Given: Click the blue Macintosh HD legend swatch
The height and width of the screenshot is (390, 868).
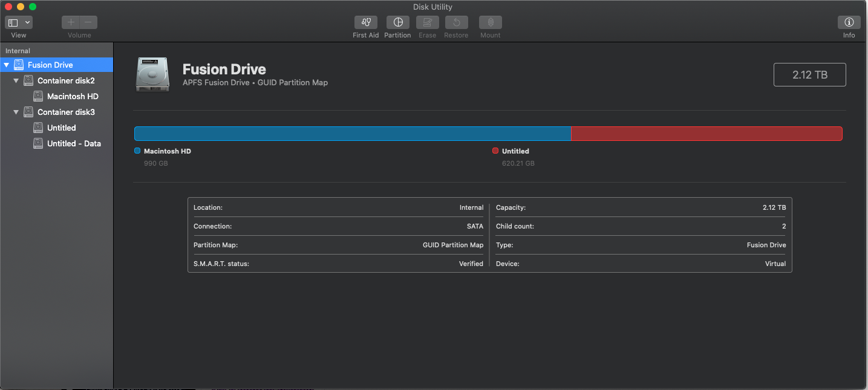Looking at the screenshot, I should tap(137, 151).
